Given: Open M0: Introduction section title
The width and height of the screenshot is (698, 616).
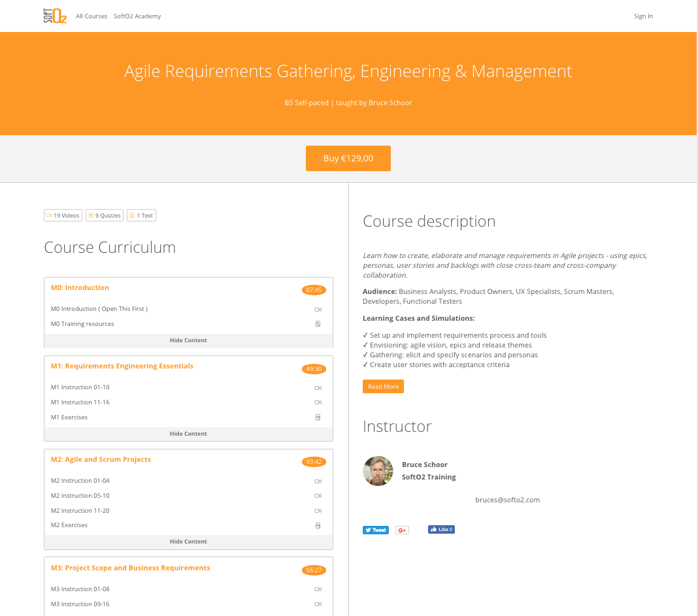Looking at the screenshot, I should 80,287.
